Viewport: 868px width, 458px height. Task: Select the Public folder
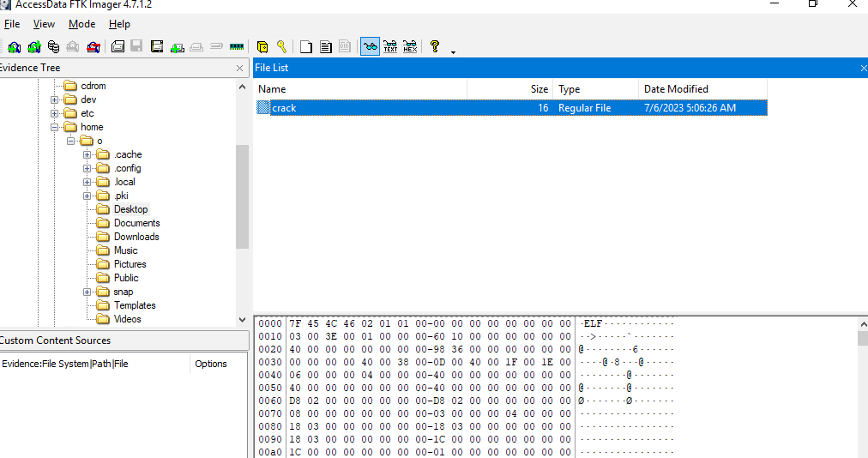(126, 278)
